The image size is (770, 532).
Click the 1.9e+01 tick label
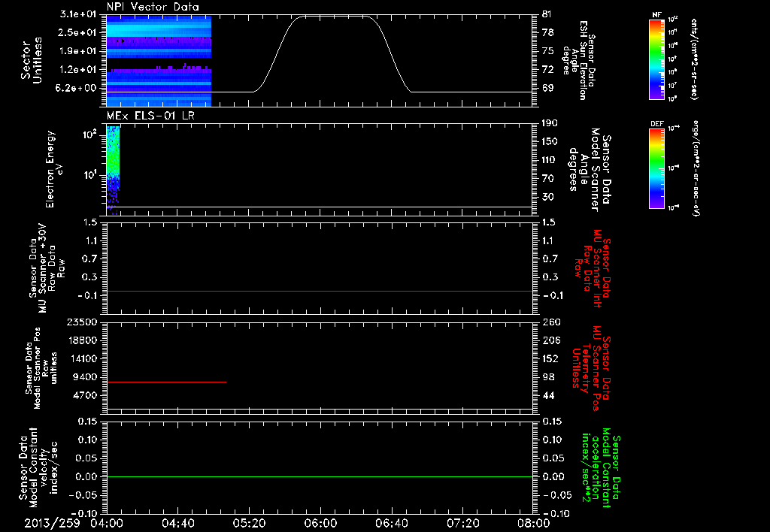coord(77,51)
